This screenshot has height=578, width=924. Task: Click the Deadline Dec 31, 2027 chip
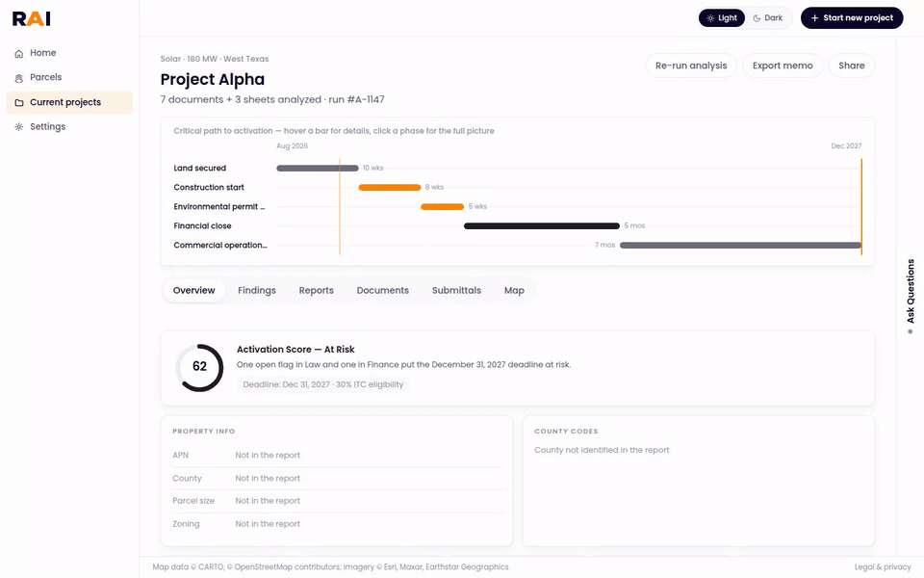(323, 384)
